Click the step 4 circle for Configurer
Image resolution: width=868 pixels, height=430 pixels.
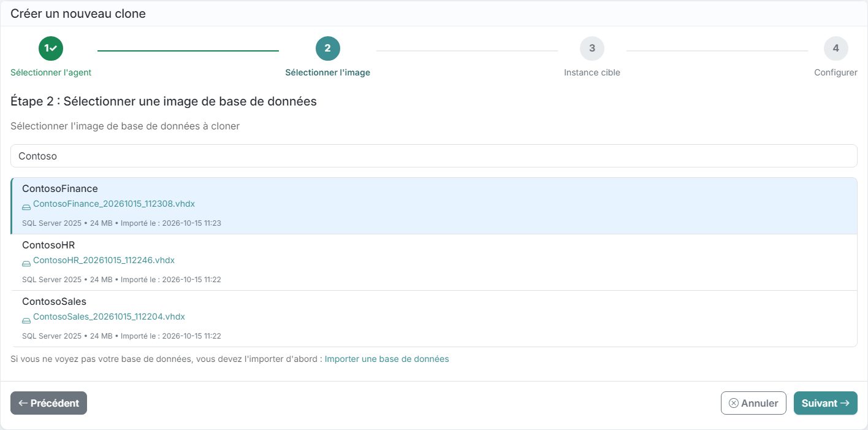point(836,48)
